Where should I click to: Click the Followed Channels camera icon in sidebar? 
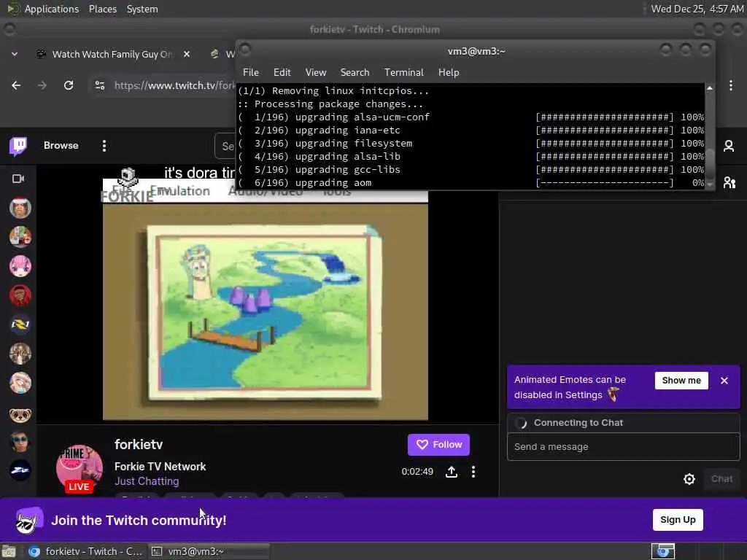[18, 179]
